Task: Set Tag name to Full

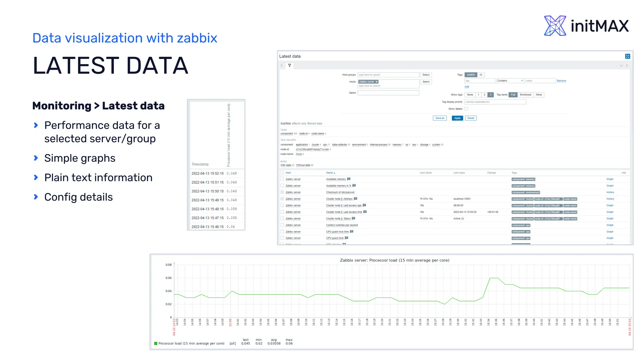Action: pos(513,95)
